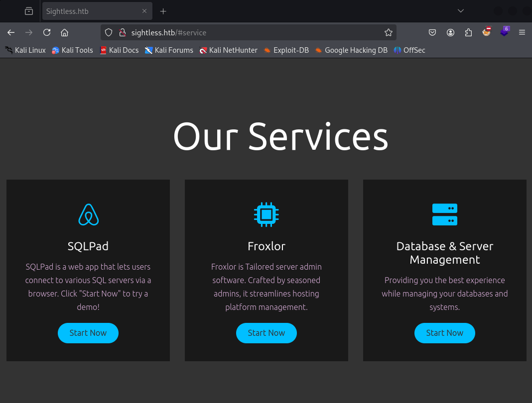Open the purple extension with badge 6
532x403 pixels.
click(x=505, y=32)
